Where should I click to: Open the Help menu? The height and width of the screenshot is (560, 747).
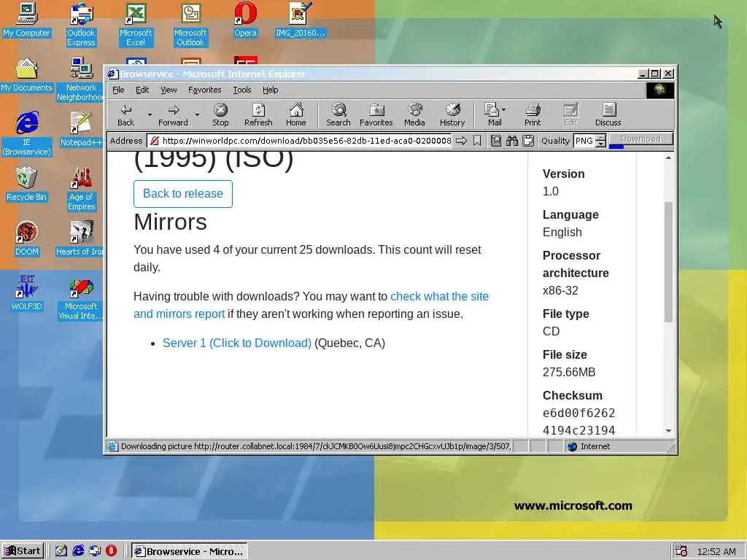270,90
